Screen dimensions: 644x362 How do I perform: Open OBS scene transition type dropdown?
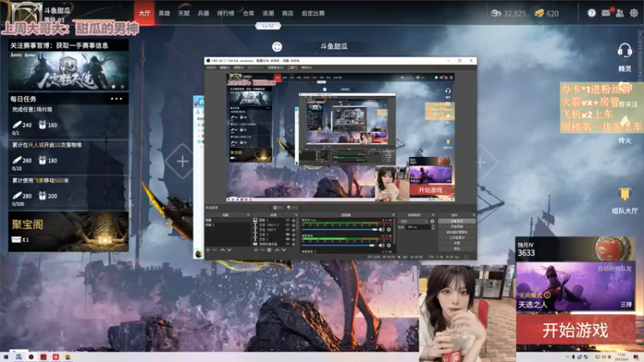[x=414, y=221]
